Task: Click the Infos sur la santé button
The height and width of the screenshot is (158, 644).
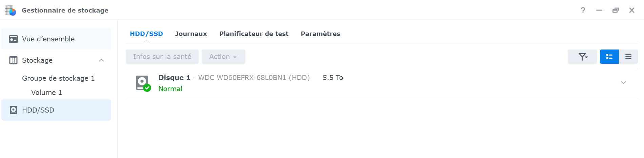Action: [x=162, y=57]
